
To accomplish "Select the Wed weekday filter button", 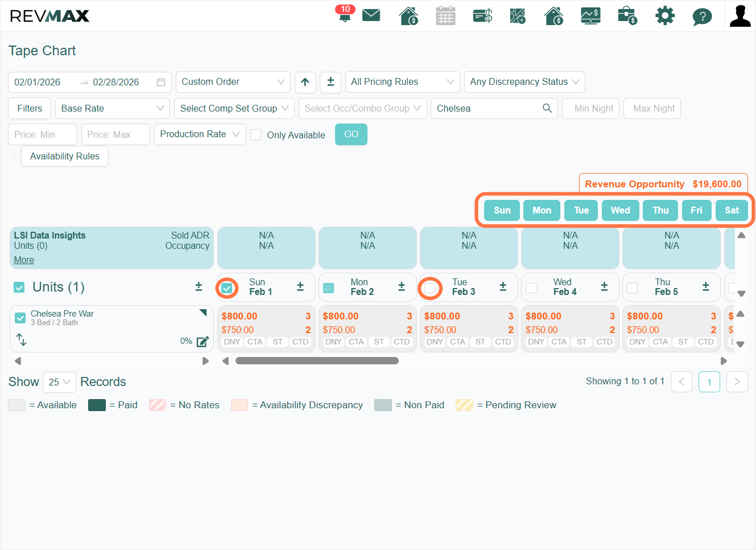I will point(620,210).
